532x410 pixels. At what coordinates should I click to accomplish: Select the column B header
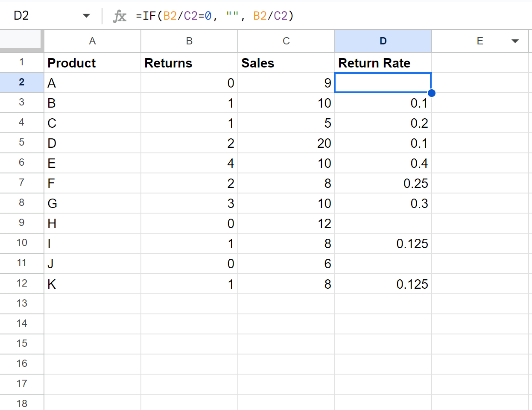189,41
